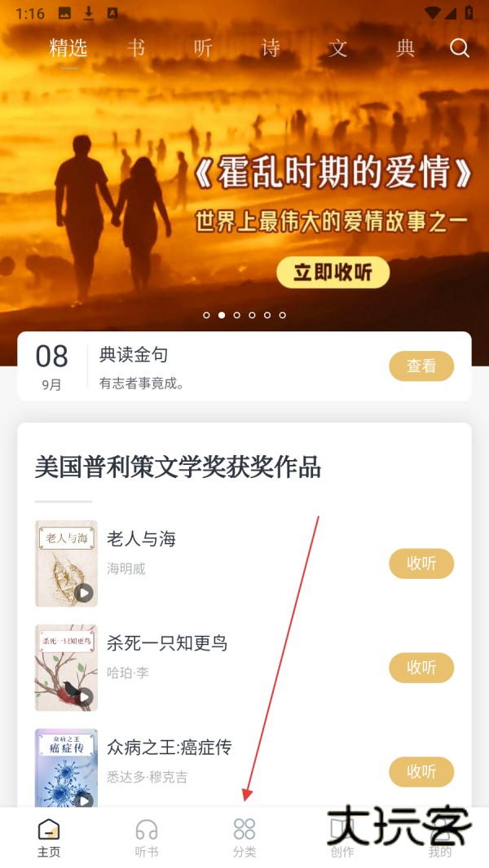Viewport: 489px width, 868px height.
Task: Select the 文 top tab
Action: (337, 48)
